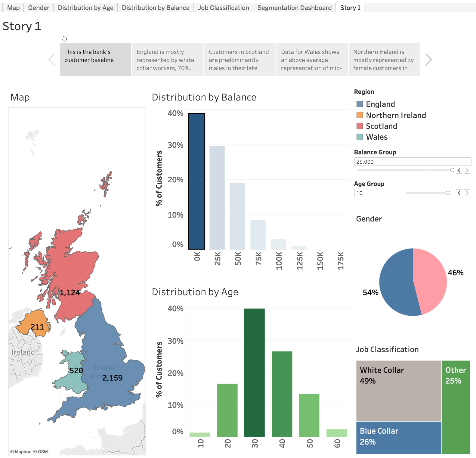Open the Distribution by Age tab
This screenshot has width=476, height=458.
tap(85, 8)
